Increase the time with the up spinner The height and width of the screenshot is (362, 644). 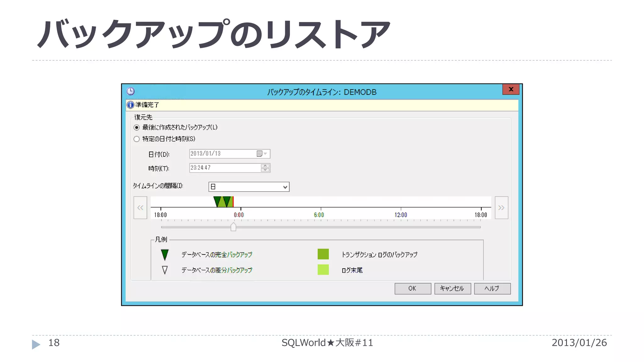click(x=265, y=166)
